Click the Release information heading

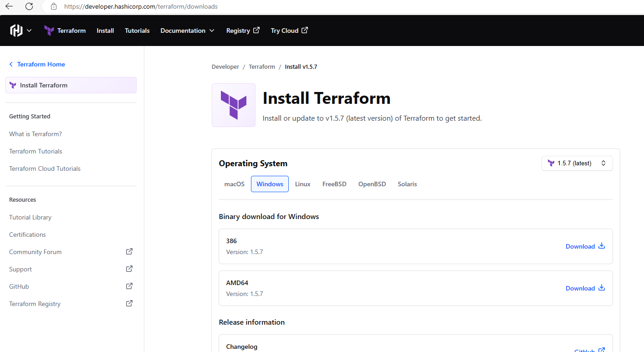coord(252,322)
